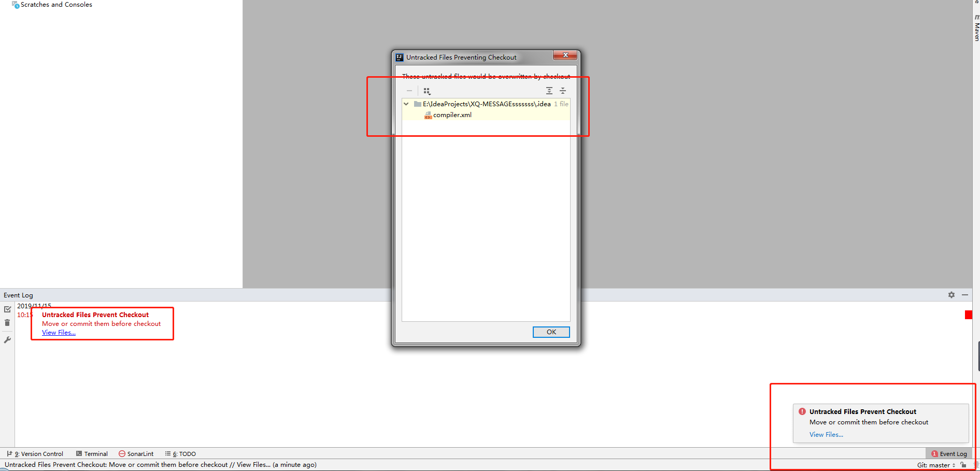Viewport: 980px width, 471px height.
Task: Click the gear icon on Event Log panel
Action: pyautogui.click(x=951, y=295)
